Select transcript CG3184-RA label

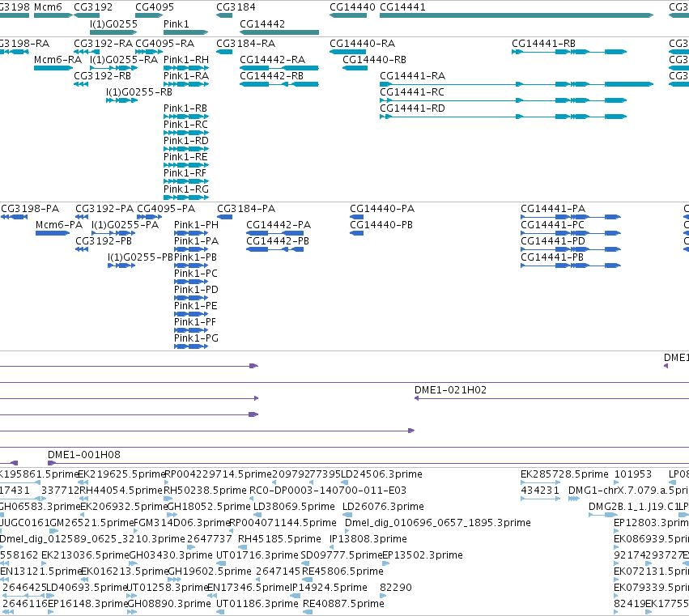[245, 44]
